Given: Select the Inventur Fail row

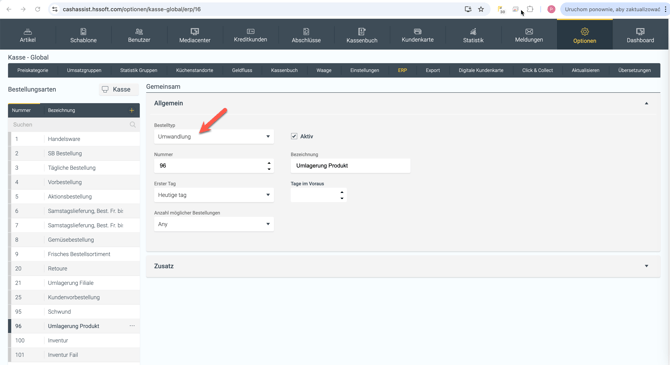Looking at the screenshot, I should [74, 355].
